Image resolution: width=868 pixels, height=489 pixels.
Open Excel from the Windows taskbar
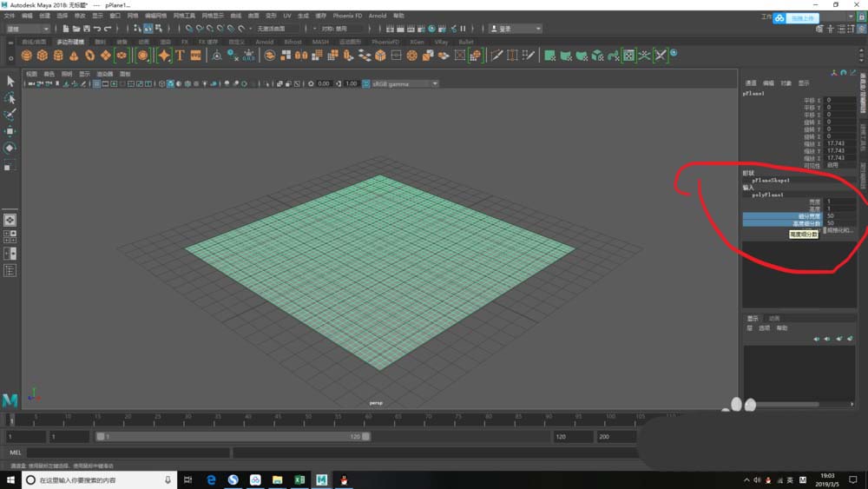(299, 479)
